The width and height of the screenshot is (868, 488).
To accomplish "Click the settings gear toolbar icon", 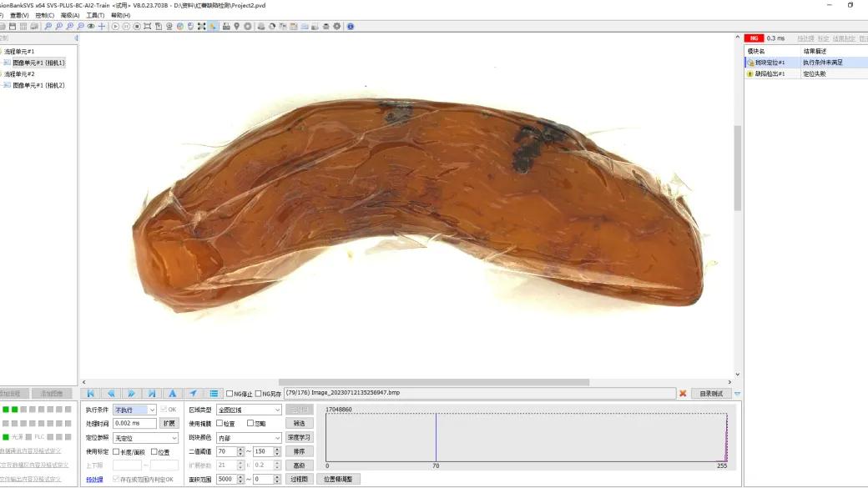I will click(336, 26).
